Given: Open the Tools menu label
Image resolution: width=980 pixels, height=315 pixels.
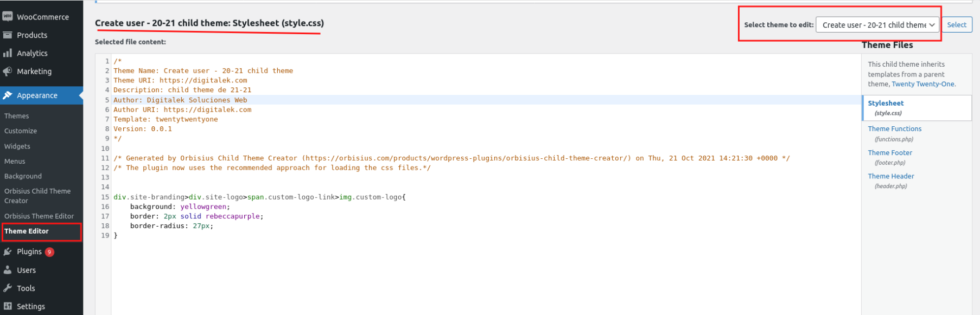Looking at the screenshot, I should (26, 288).
